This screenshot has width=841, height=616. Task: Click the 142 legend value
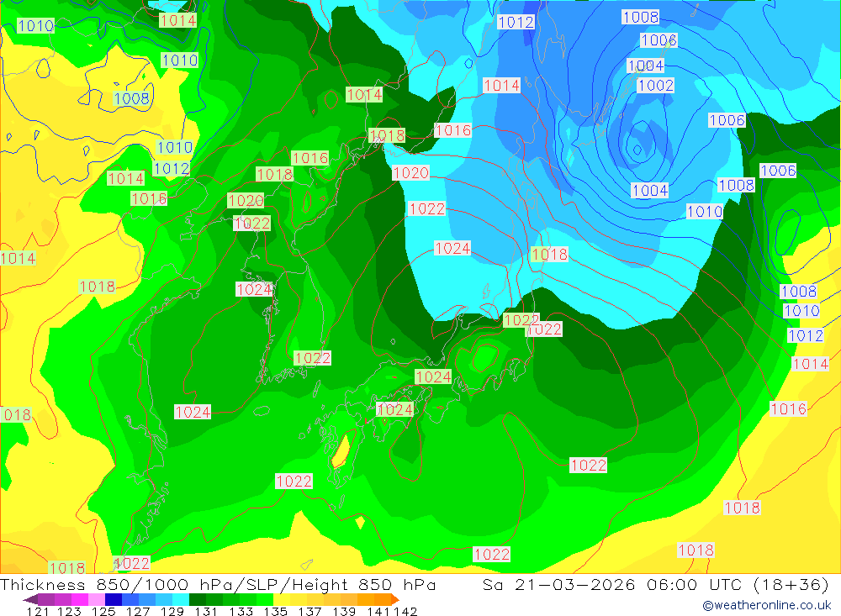point(405,611)
